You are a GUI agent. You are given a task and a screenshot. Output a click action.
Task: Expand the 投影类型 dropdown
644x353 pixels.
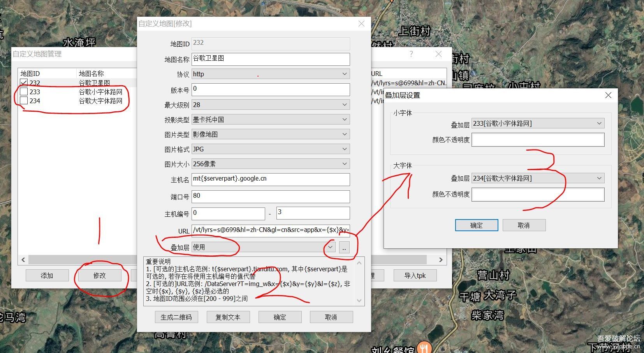tap(271, 119)
